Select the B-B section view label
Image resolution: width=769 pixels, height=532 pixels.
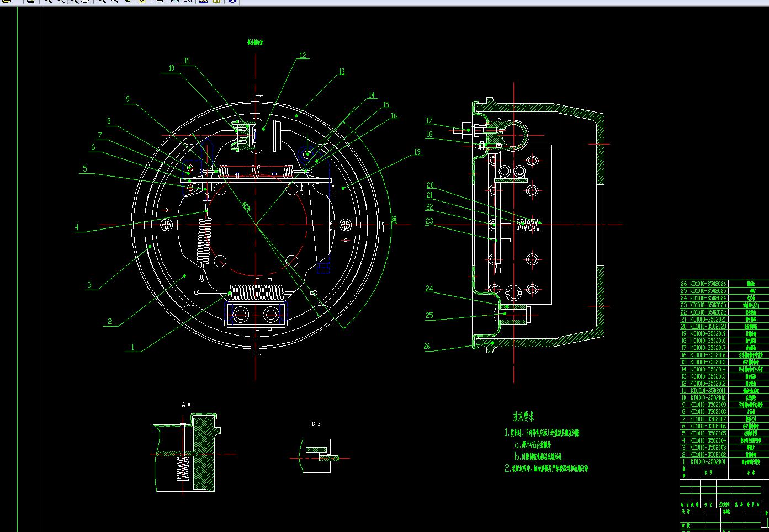coord(316,424)
